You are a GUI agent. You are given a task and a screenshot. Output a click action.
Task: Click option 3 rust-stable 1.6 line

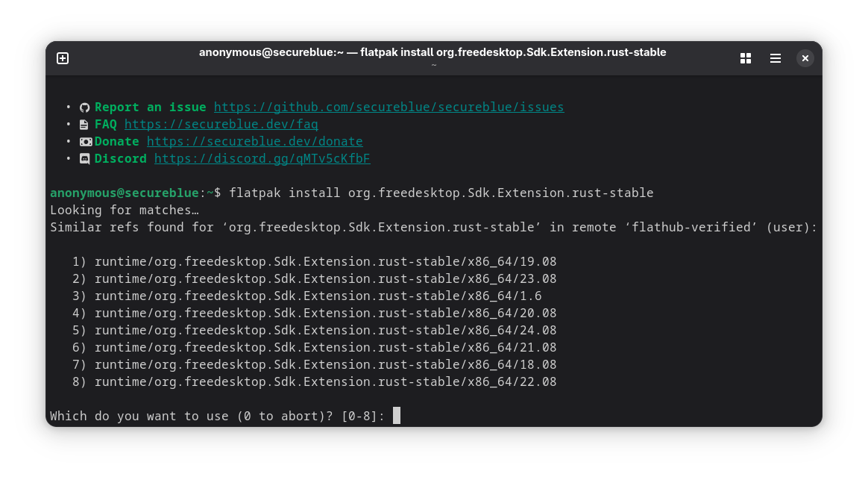pos(306,296)
